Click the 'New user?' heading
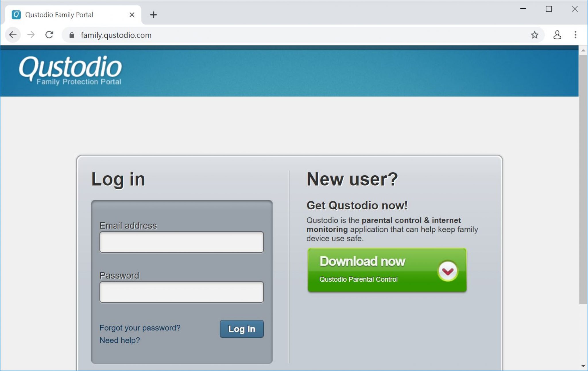The height and width of the screenshot is (371, 588). pos(352,179)
